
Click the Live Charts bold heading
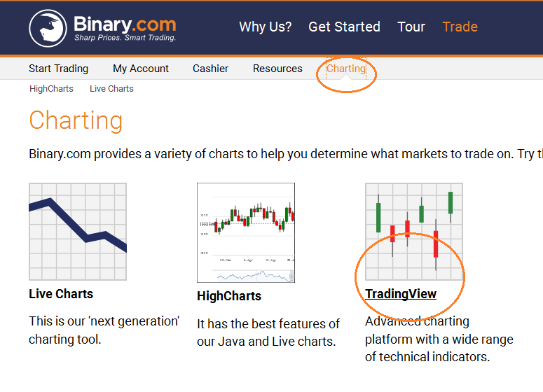pos(61,294)
